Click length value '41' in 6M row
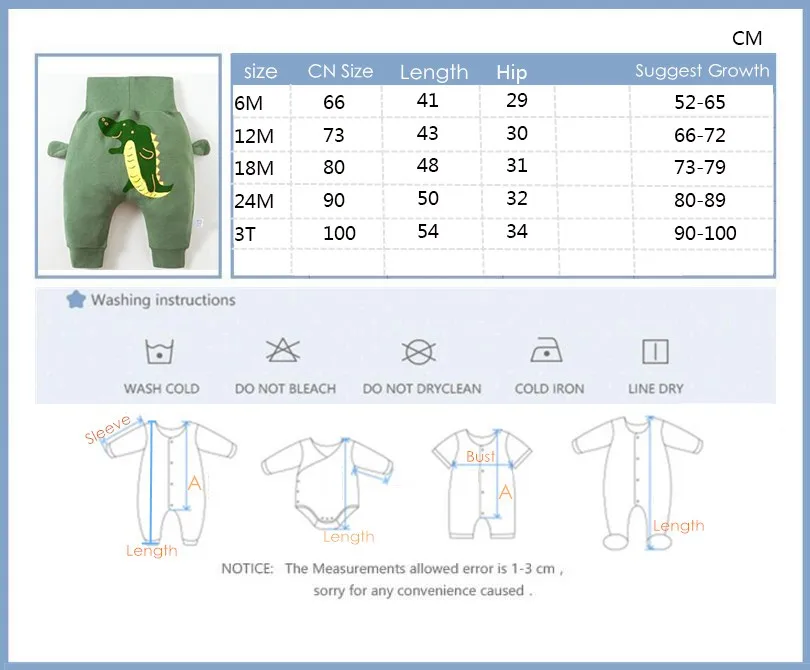The width and height of the screenshot is (810, 670). (428, 100)
